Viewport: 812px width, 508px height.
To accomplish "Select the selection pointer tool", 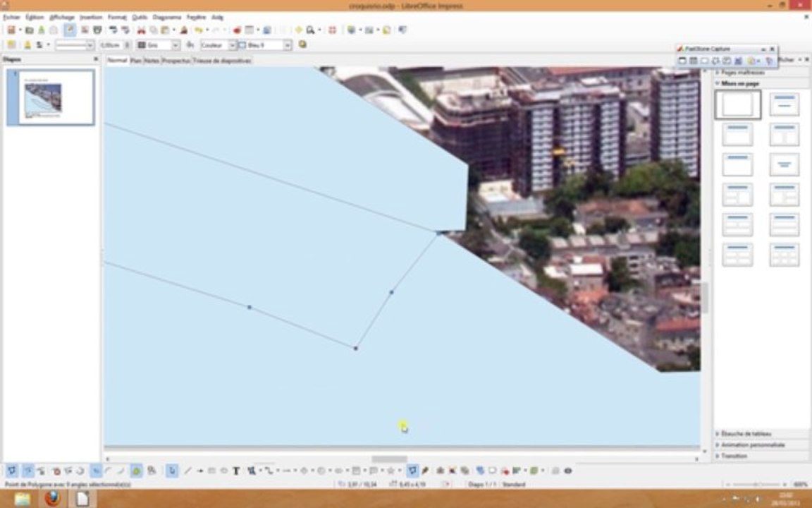I will (172, 471).
